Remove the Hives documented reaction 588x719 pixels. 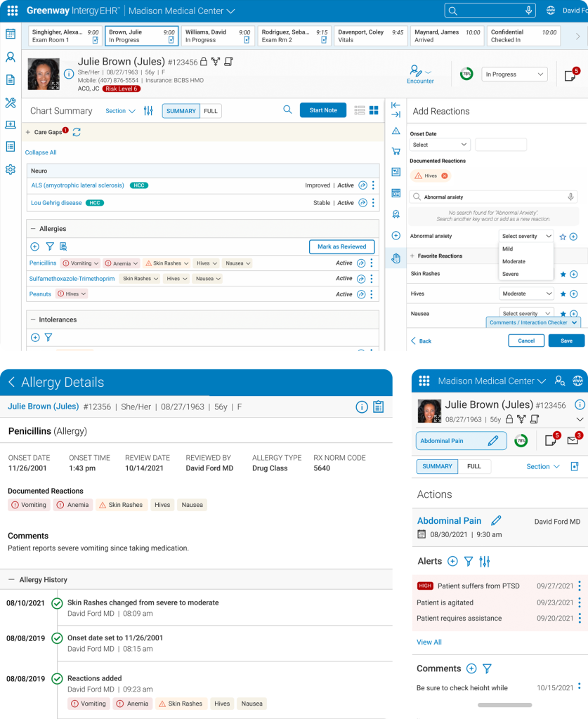pos(444,176)
